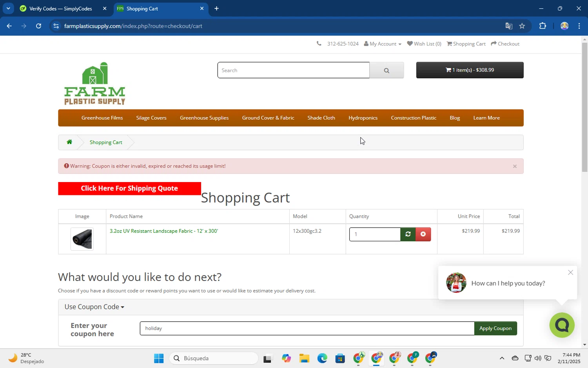Open 3.2oz UV Resistant Landscape Fabric link

[164, 231]
